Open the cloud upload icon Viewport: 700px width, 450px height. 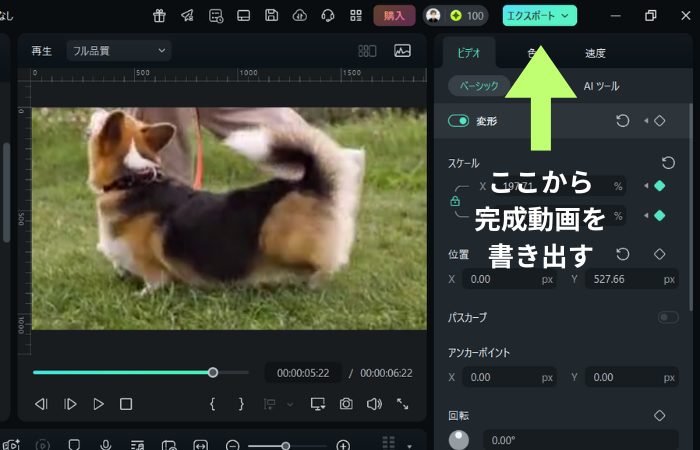pyautogui.click(x=300, y=16)
